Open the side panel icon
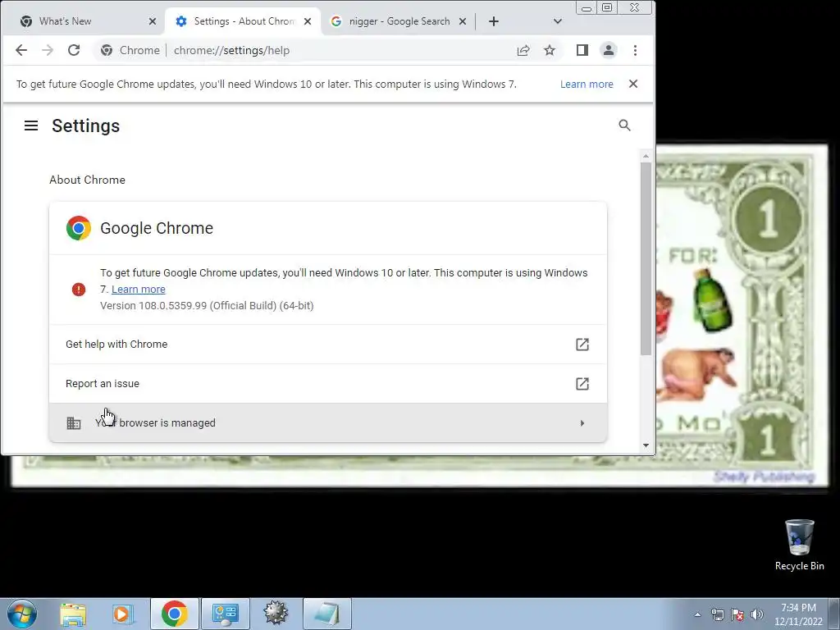The image size is (840, 630). (x=582, y=50)
